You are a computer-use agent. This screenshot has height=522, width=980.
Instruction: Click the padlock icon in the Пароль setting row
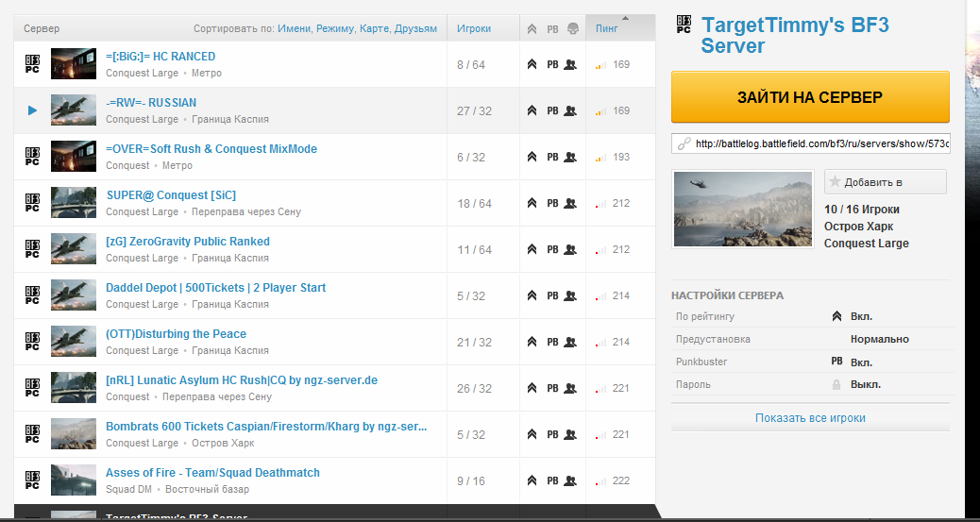pos(836,384)
